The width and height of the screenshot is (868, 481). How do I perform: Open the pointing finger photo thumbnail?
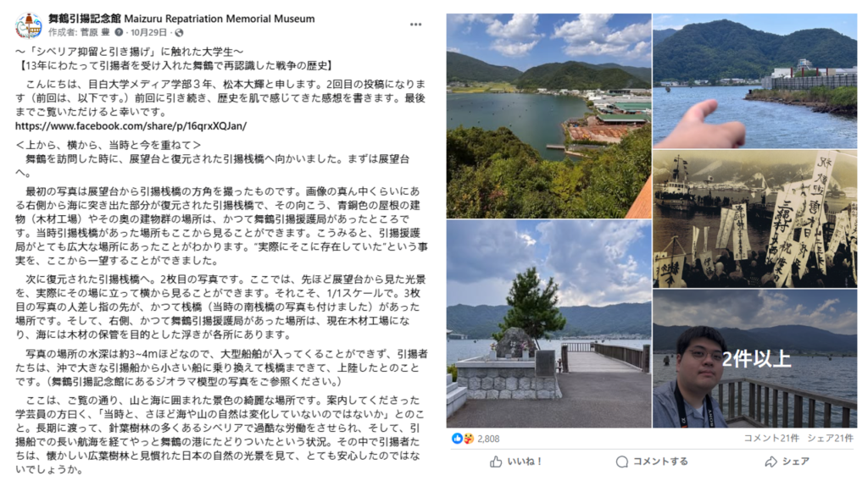pyautogui.click(x=755, y=80)
